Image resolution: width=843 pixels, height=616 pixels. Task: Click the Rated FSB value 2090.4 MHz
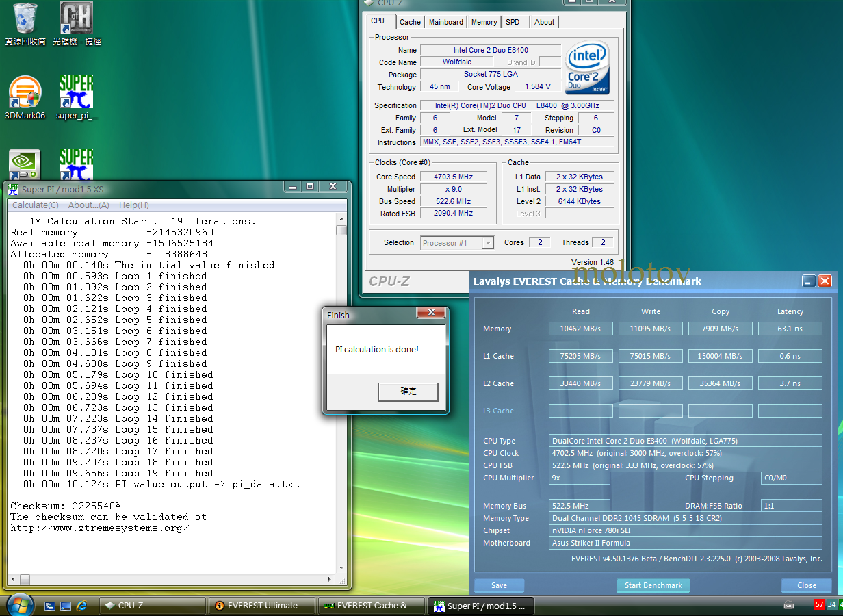click(x=453, y=214)
